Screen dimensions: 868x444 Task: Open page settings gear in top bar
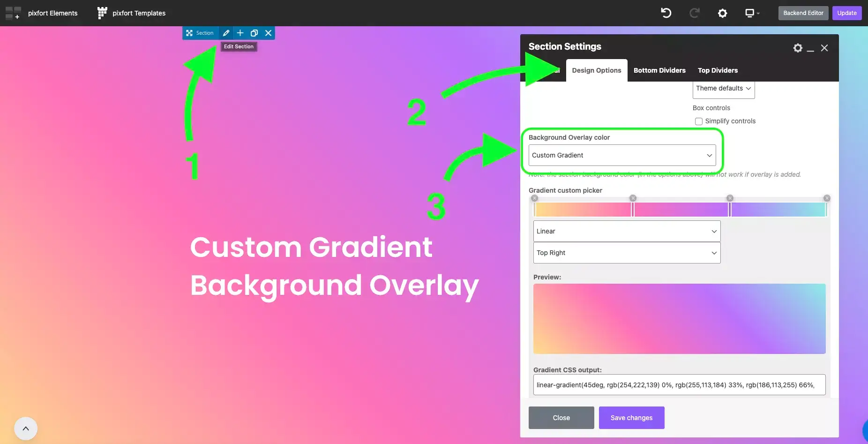point(722,13)
